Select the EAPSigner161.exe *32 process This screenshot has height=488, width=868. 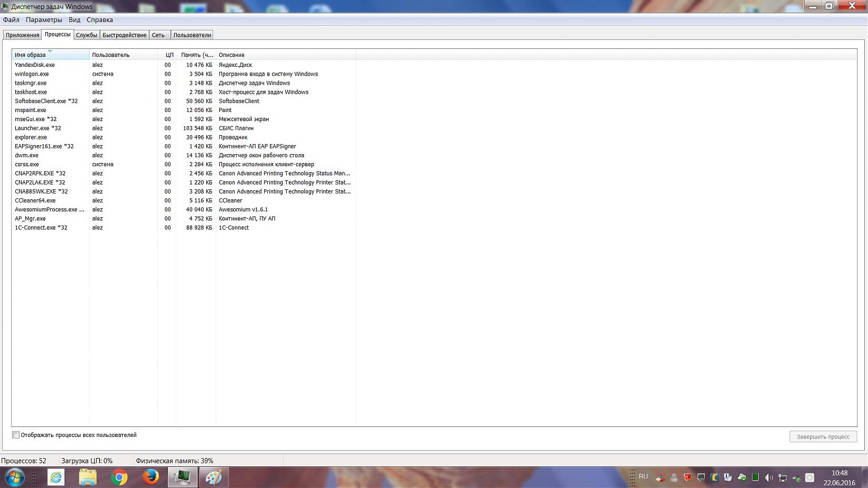pyautogui.click(x=184, y=146)
